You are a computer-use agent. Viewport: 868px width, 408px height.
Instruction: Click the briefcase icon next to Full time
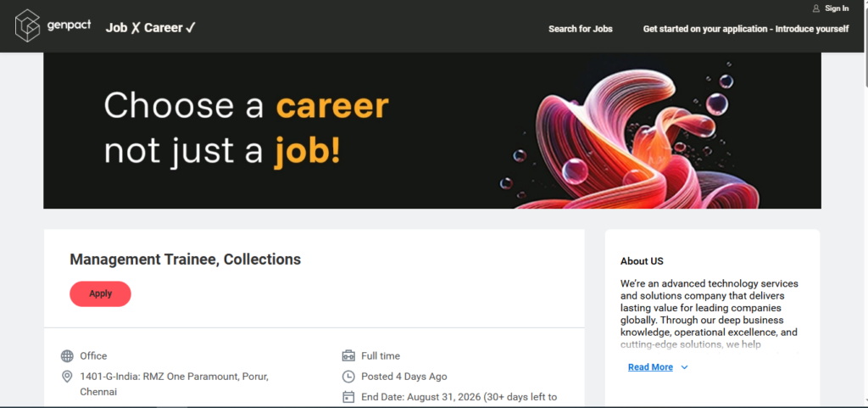348,356
